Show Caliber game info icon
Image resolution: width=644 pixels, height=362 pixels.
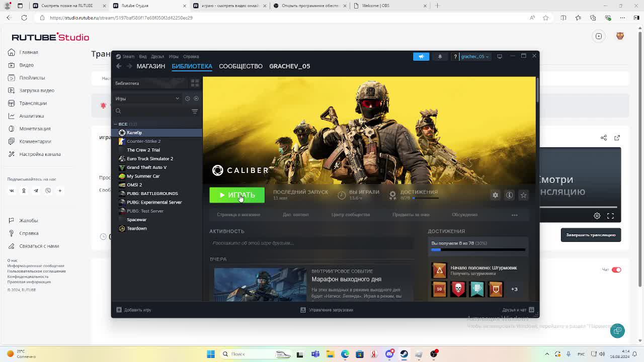coord(509,195)
